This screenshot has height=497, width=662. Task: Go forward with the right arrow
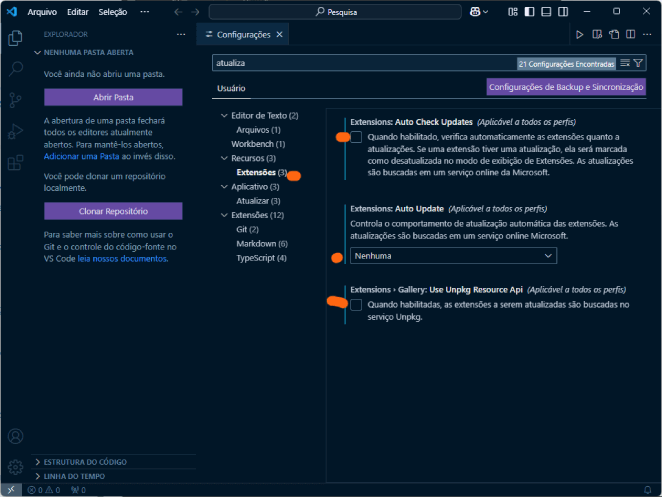point(195,12)
